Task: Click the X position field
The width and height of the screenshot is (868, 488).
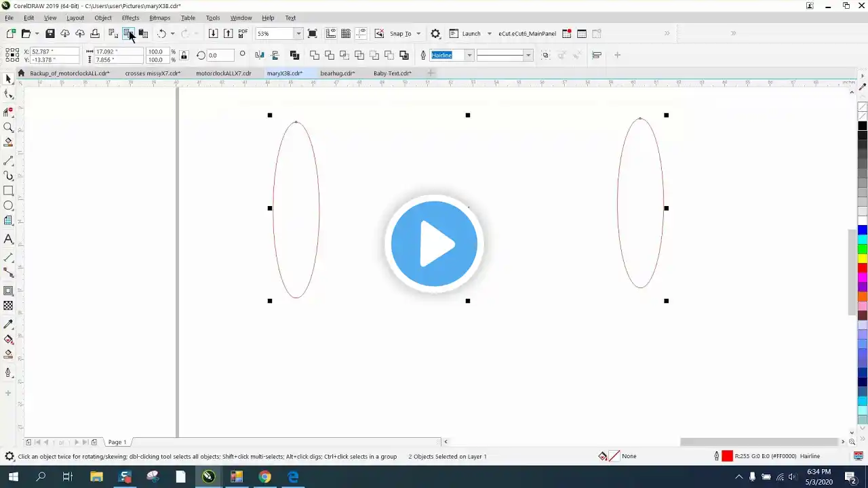Action: click(x=56, y=52)
